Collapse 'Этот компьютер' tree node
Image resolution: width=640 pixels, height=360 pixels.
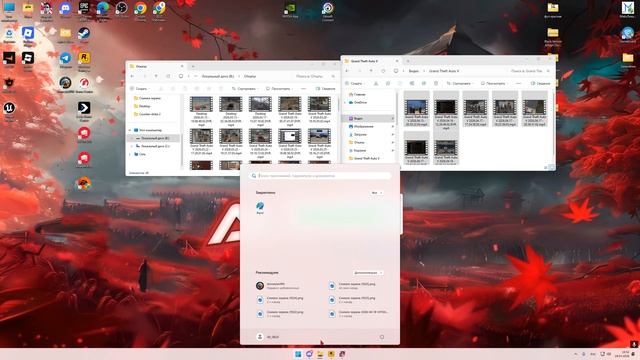coord(130,130)
